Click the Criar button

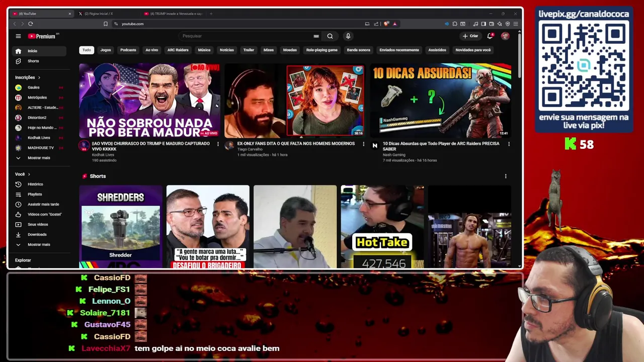point(470,36)
